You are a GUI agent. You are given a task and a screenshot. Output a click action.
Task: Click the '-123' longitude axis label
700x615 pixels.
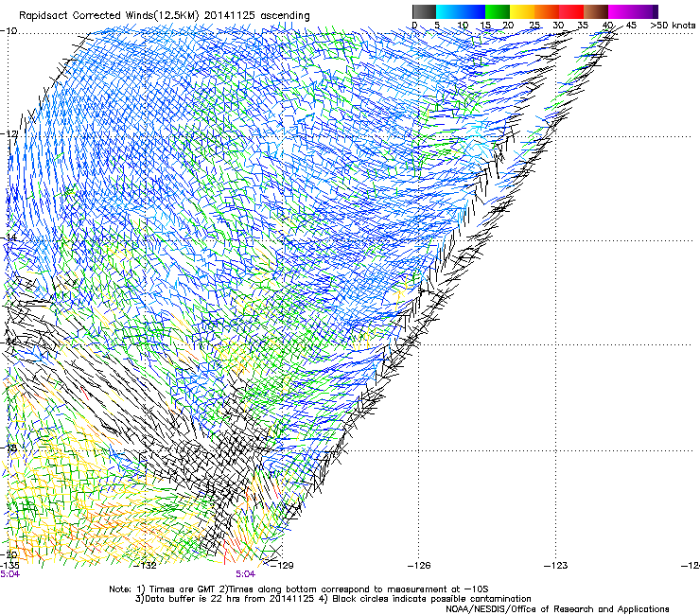pyautogui.click(x=556, y=566)
